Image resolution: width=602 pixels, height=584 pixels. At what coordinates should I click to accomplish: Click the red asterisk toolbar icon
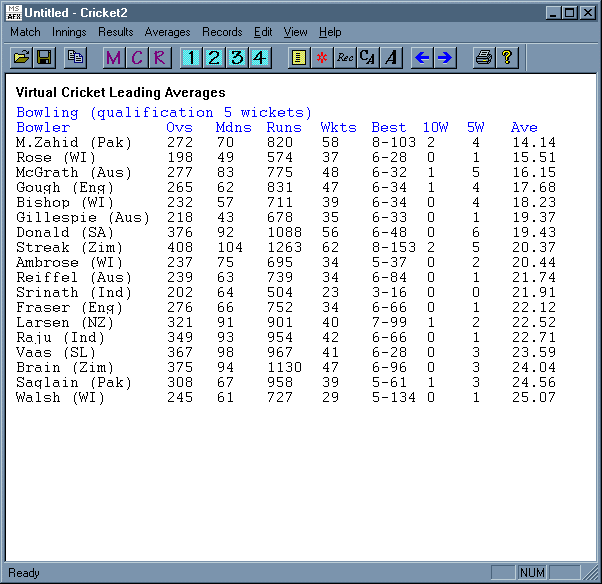click(x=321, y=58)
